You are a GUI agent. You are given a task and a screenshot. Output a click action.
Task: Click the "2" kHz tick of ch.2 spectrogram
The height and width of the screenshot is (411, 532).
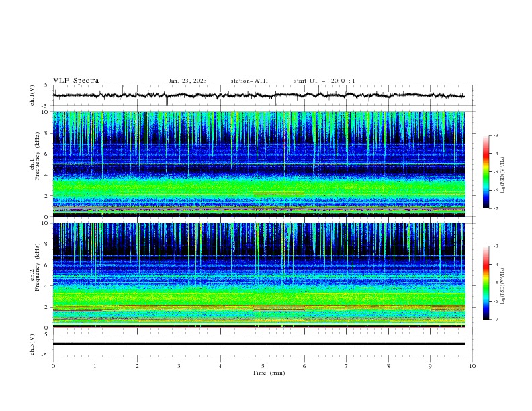[47, 307]
